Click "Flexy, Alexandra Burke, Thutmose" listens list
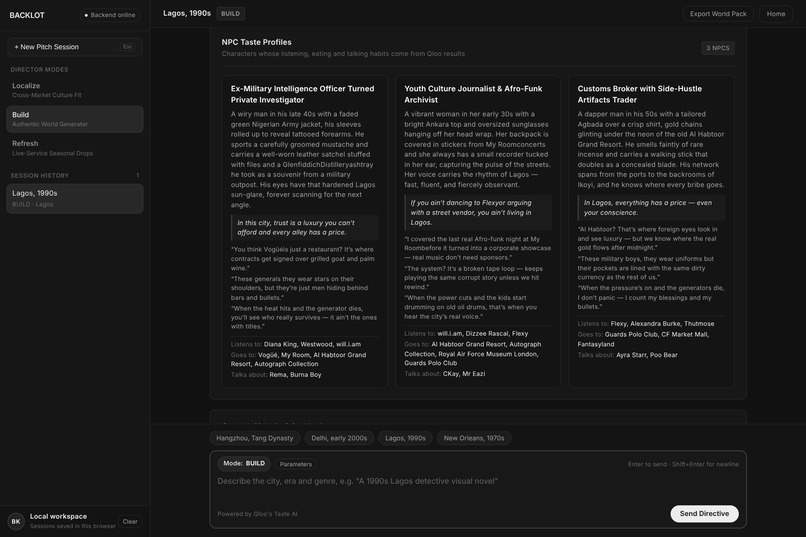The height and width of the screenshot is (537, 806). click(x=662, y=324)
